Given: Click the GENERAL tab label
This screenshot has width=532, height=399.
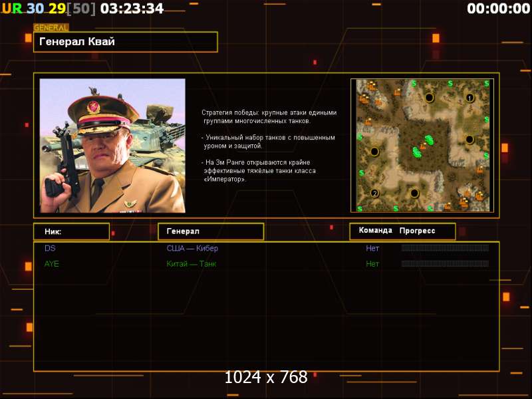Looking at the screenshot, I should pos(51,27).
